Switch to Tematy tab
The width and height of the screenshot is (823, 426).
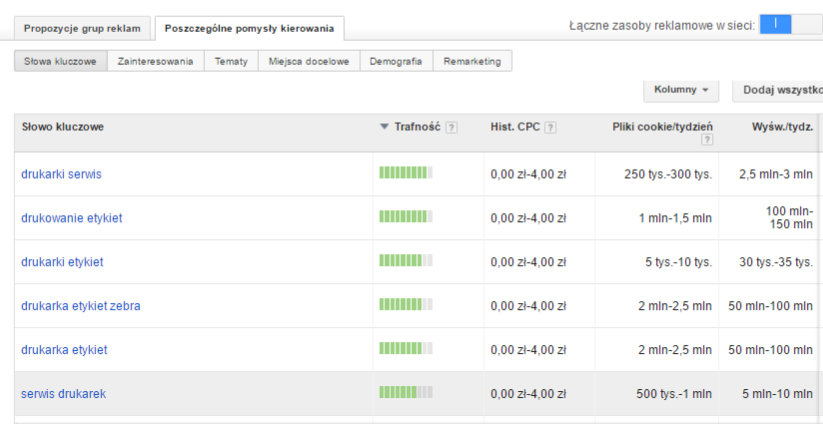point(232,62)
